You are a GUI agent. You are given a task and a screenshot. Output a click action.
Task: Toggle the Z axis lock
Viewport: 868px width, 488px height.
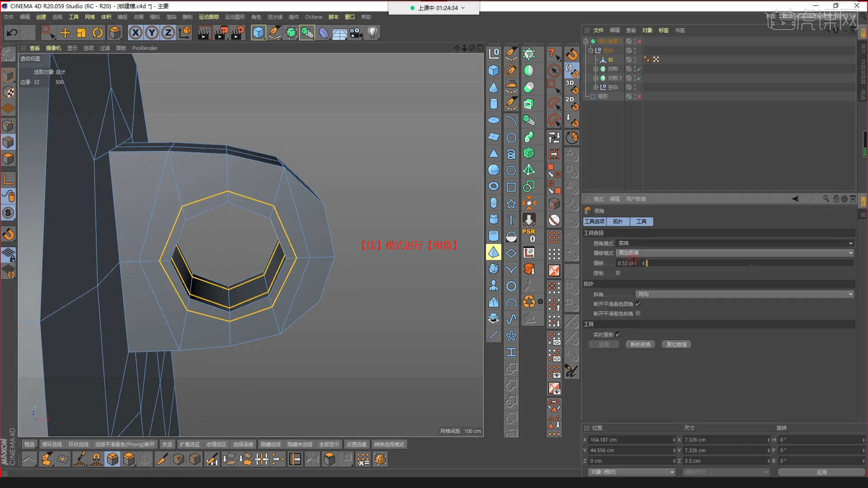168,33
